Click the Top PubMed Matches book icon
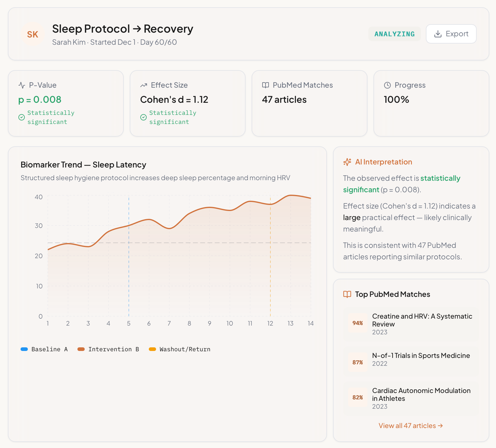This screenshot has width=496, height=448. pyautogui.click(x=347, y=294)
